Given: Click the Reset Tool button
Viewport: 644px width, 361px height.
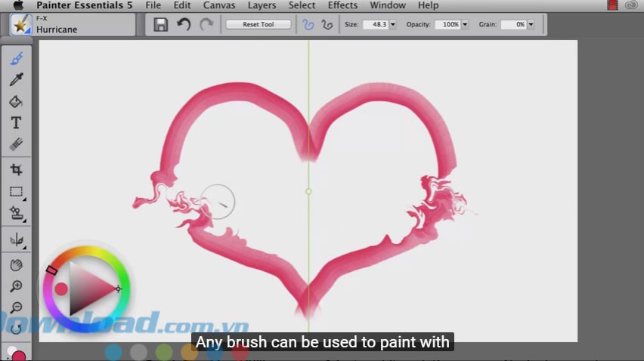Looking at the screenshot, I should pos(258,24).
